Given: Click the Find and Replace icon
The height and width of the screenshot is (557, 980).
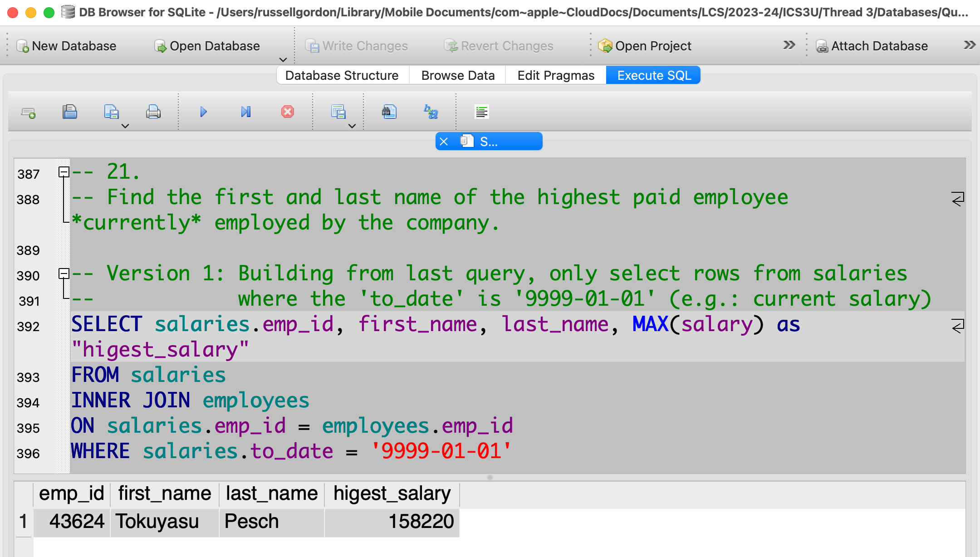Looking at the screenshot, I should 431,112.
